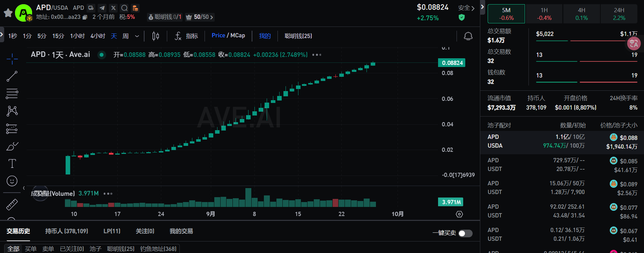Open the X (Twitter) link icon
The image size is (644, 253).
click(113, 8)
